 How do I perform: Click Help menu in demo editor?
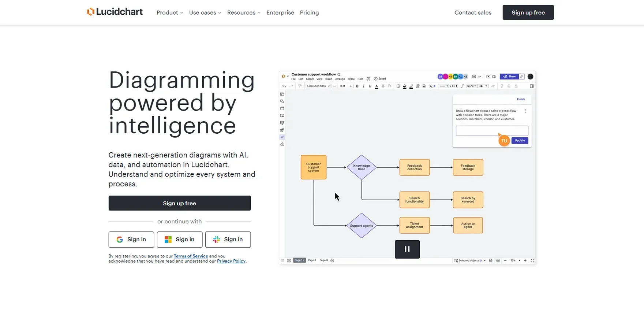[x=360, y=79]
